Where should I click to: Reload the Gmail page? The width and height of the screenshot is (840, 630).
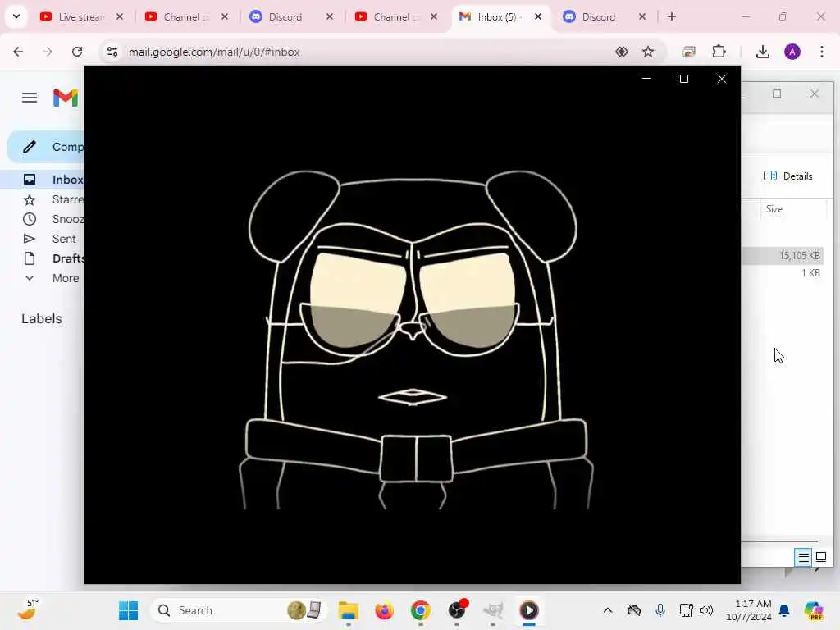coord(77,52)
